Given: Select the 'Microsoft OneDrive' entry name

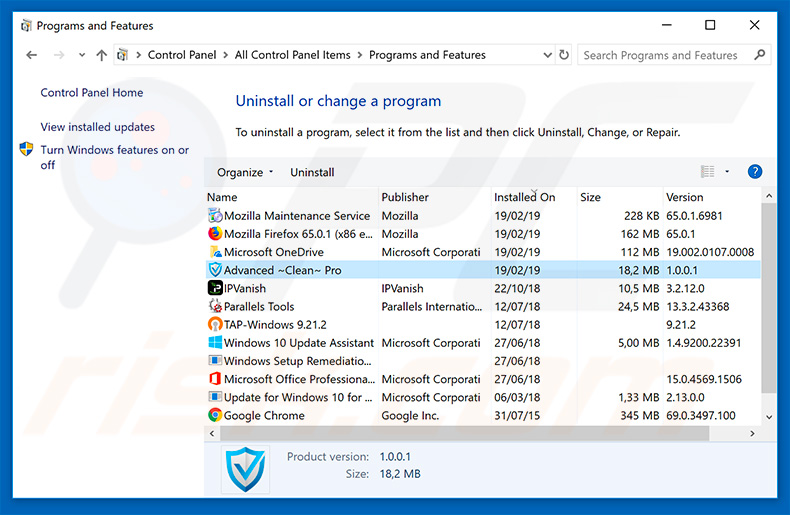Looking at the screenshot, I should coord(274,252).
